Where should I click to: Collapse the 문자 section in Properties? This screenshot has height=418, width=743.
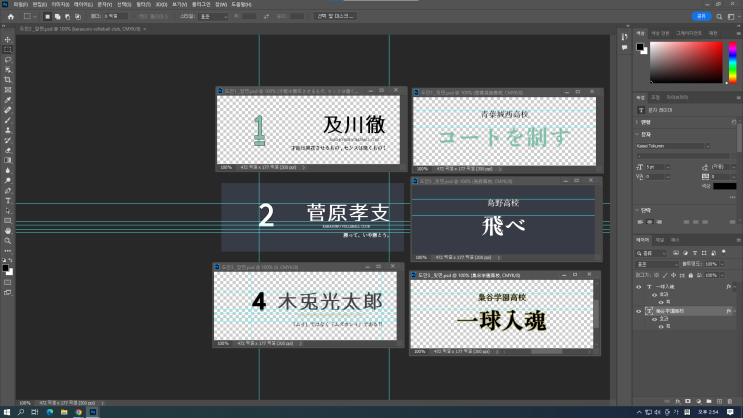point(638,133)
